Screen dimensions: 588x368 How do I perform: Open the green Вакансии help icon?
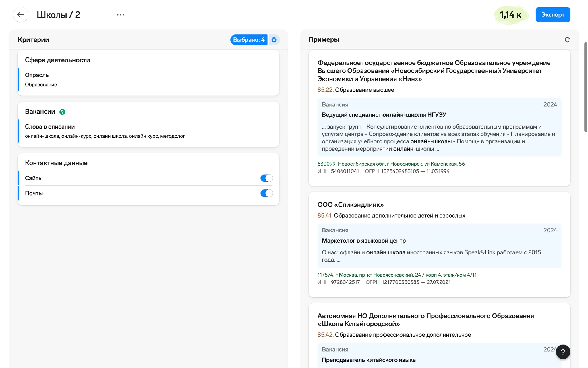pos(62,112)
